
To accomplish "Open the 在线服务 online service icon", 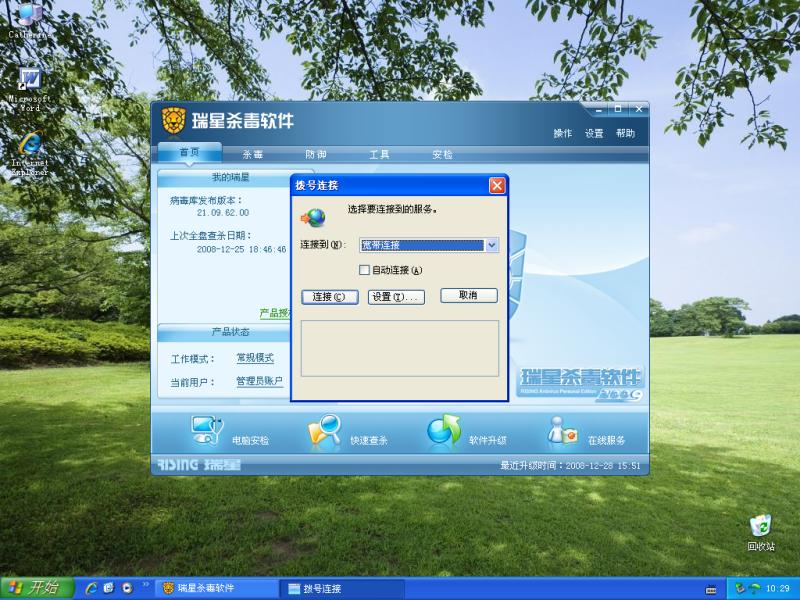I will tap(562, 432).
